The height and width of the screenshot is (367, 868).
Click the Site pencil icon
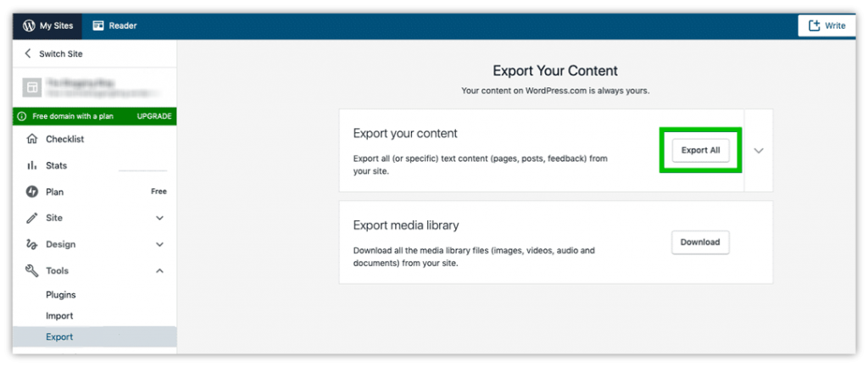pyautogui.click(x=32, y=218)
